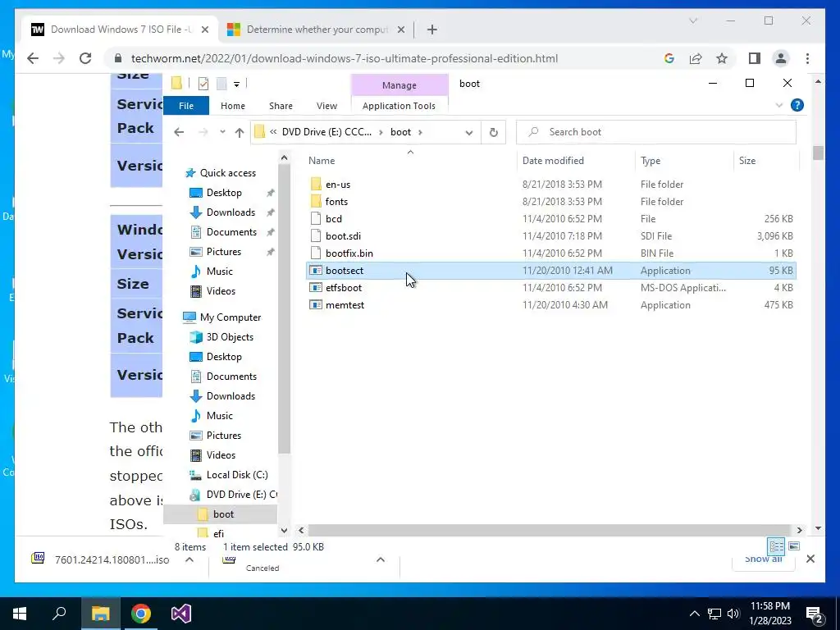
Task: Bookmark this page with star icon
Action: point(722,58)
